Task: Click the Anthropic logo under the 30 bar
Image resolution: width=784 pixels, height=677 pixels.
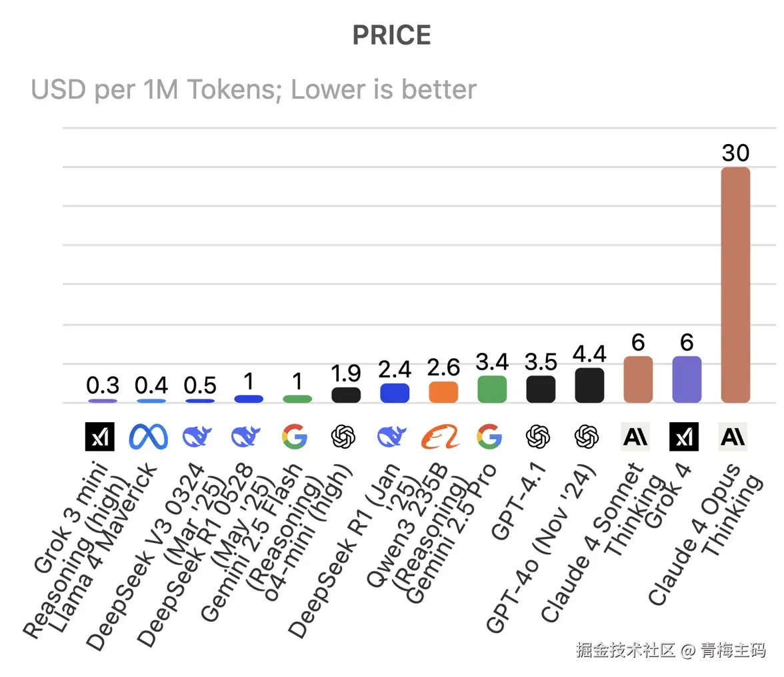Action: pyautogui.click(x=733, y=437)
